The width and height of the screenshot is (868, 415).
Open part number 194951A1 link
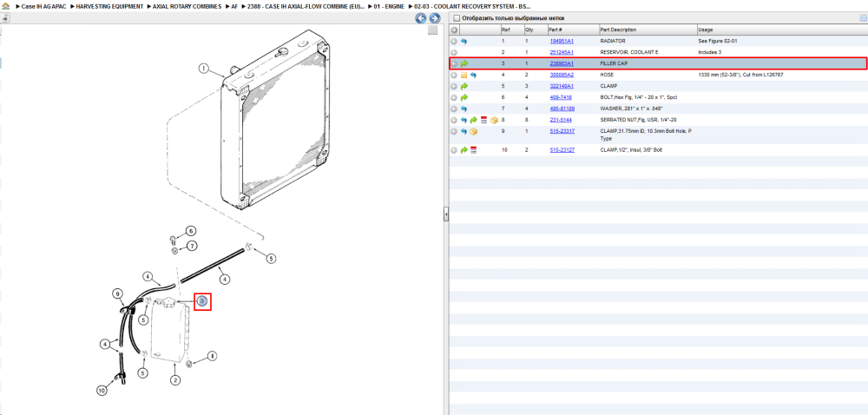tap(562, 41)
